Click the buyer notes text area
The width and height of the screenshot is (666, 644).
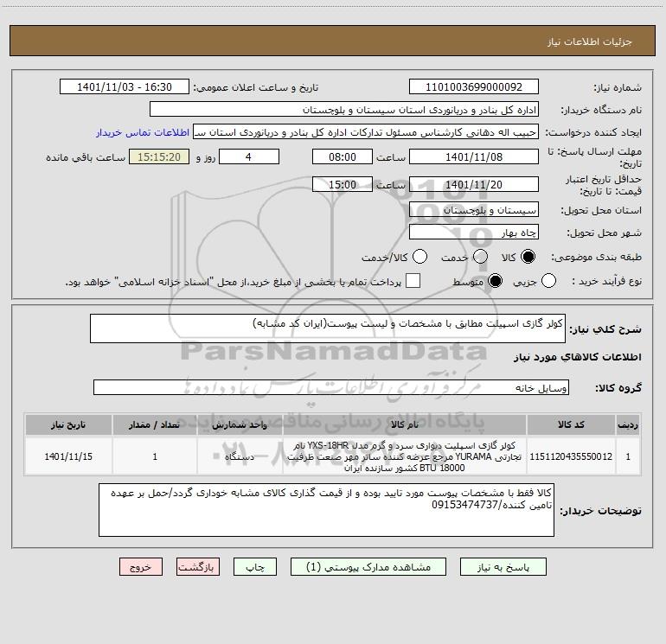pos(326,510)
